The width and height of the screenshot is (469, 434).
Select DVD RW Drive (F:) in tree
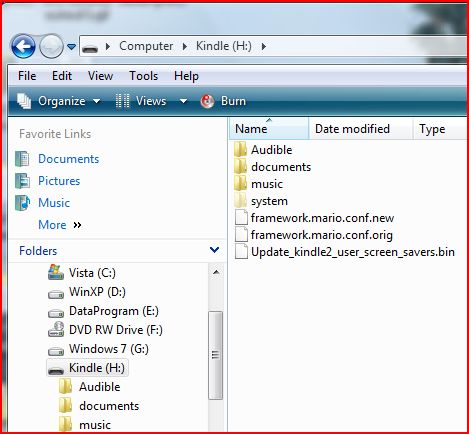tap(116, 330)
